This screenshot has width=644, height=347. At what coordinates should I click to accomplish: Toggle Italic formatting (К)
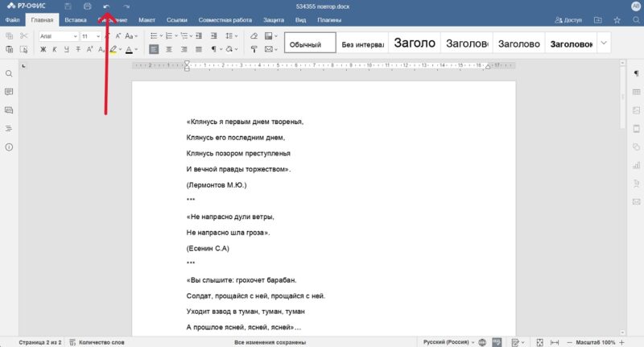(56, 49)
